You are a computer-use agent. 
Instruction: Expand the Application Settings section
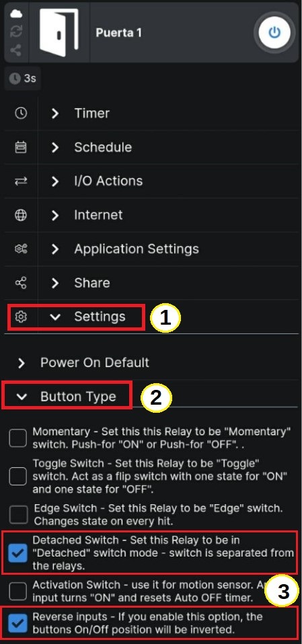(x=151, y=249)
